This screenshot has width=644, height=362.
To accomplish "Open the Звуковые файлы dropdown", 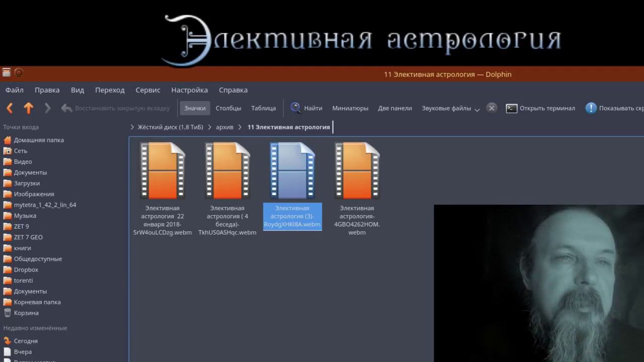I will click(x=451, y=108).
